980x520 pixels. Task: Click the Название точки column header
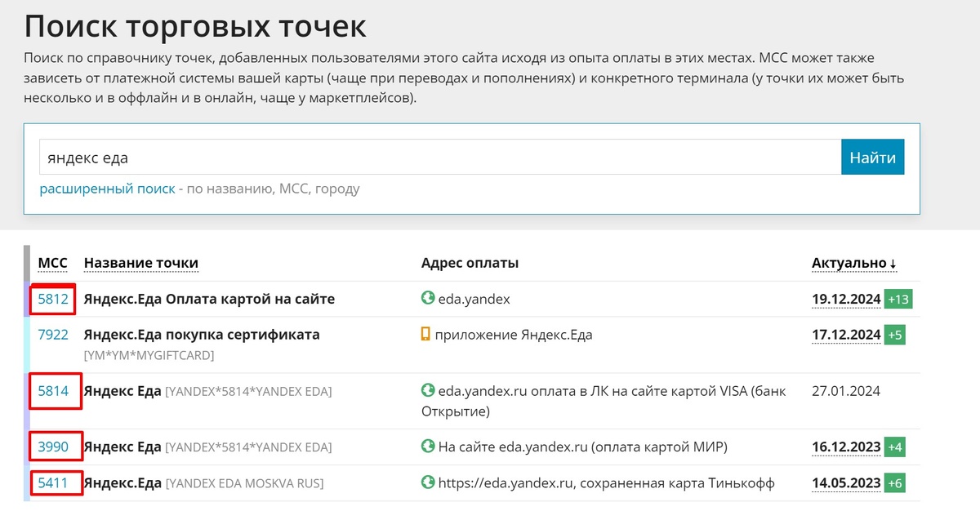[141, 262]
